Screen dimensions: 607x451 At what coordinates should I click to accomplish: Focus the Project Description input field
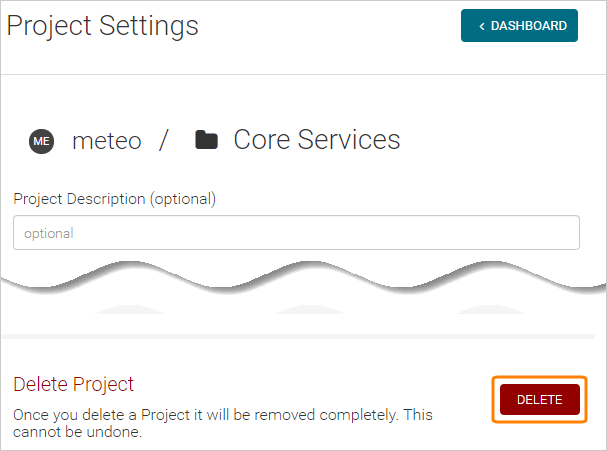coord(296,233)
